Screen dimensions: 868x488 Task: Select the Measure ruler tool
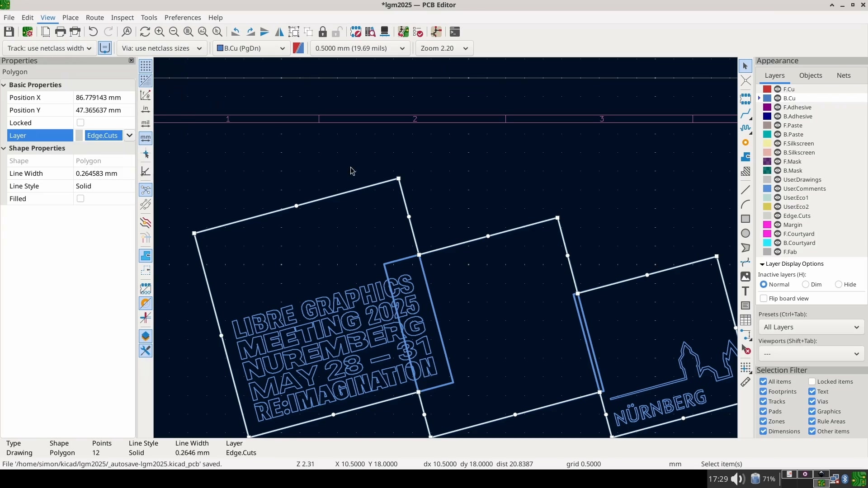coord(745,382)
